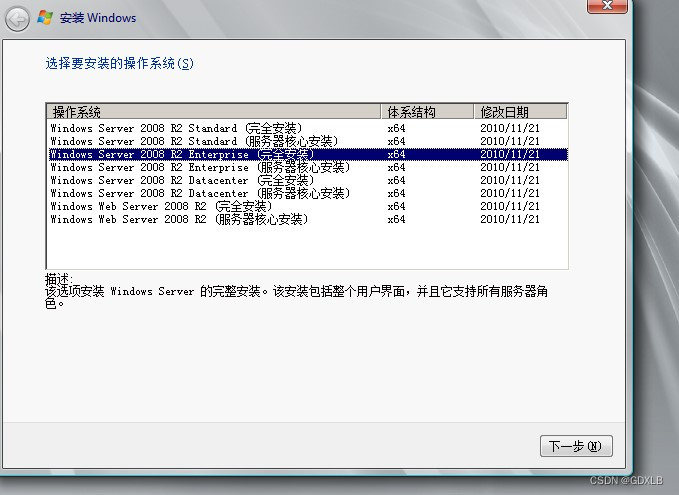Select Windows Server 2008 R2 Enterprise (服务器核心安装)
Screen dimensions: 679x495
307,167
